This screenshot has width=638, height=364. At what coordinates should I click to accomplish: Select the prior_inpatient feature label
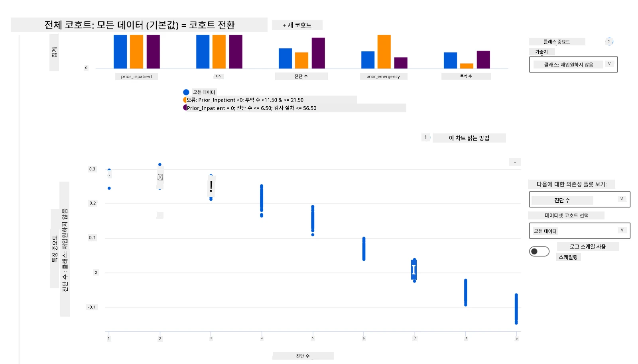click(x=136, y=76)
